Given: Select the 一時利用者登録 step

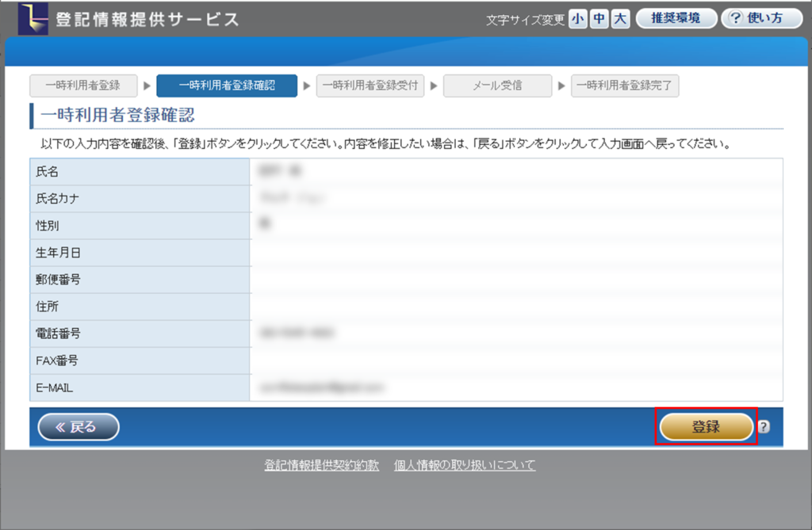Looking at the screenshot, I should (83, 86).
